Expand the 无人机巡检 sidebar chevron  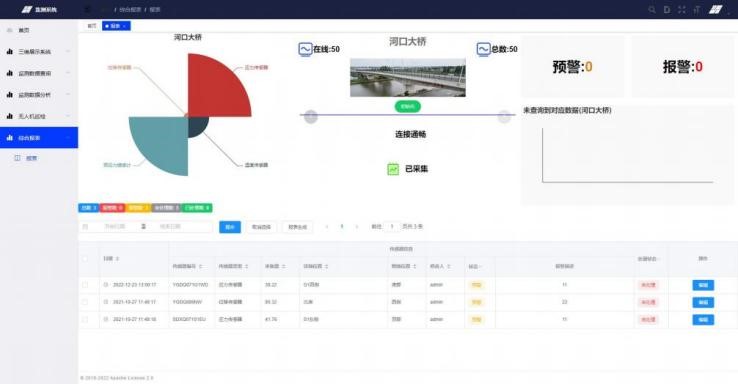(x=68, y=116)
